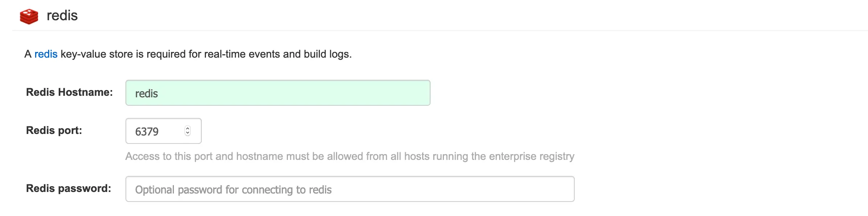
Task: Click the port access hint text
Action: [349, 156]
